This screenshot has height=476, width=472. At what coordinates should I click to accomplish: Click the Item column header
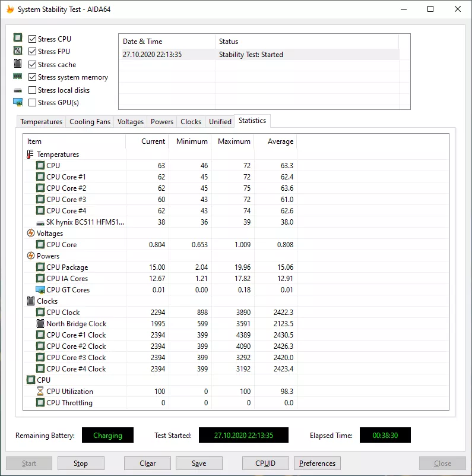(74, 141)
